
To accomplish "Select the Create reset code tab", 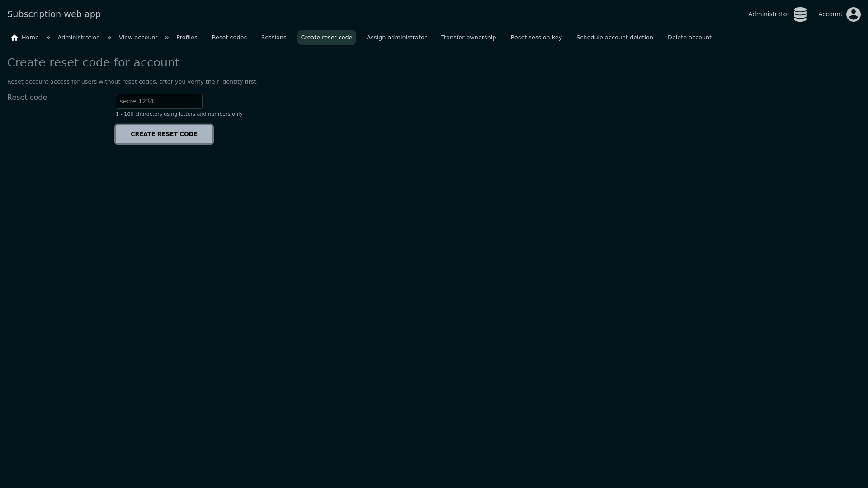I will pyautogui.click(x=326, y=38).
